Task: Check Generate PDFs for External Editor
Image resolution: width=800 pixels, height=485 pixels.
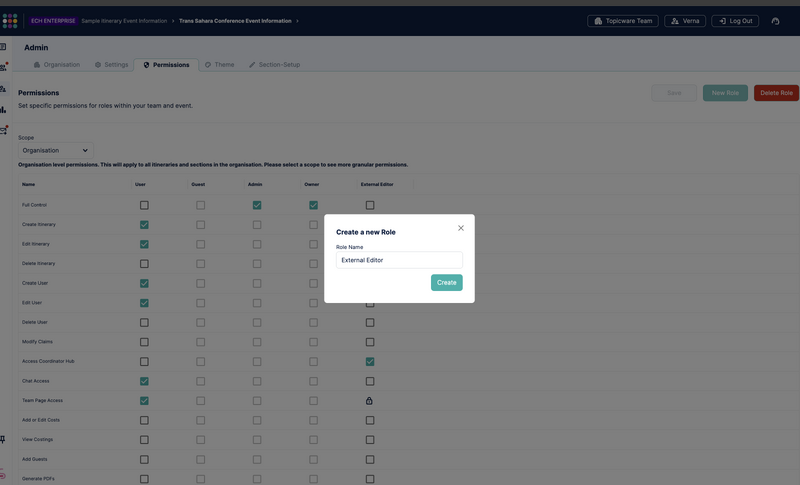Action: 370,479
